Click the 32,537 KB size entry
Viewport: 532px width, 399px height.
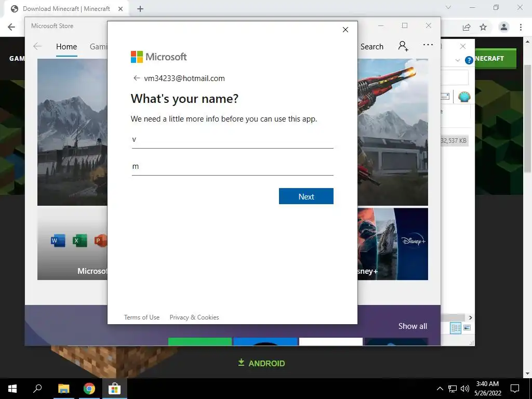tap(455, 140)
